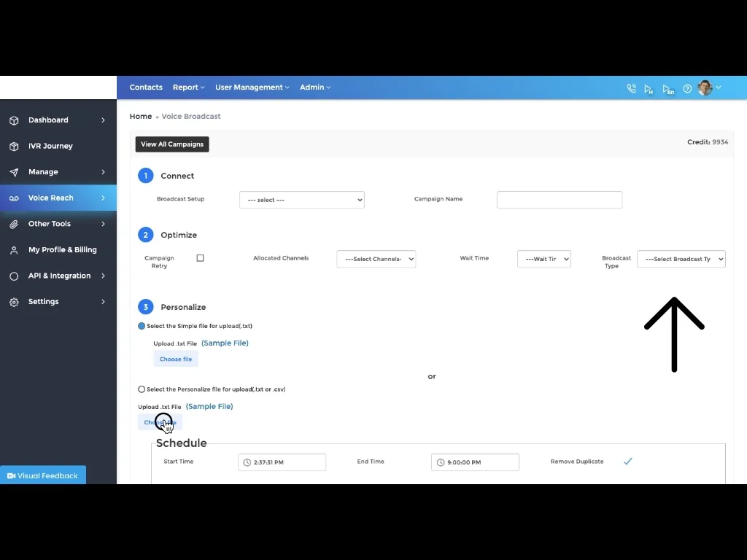Click the Visual Feedback button label
Screen dimensions: 747x560
47,475
